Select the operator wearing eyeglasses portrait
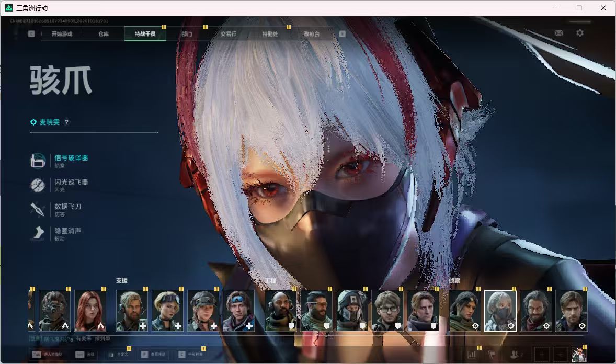This screenshot has height=364, width=616. pos(387,311)
